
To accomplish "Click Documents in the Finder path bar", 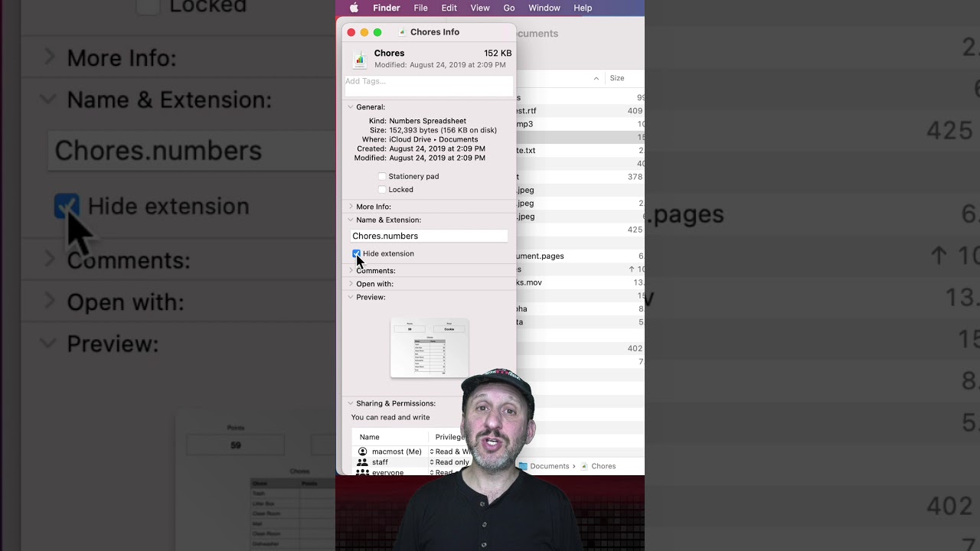I will (550, 466).
